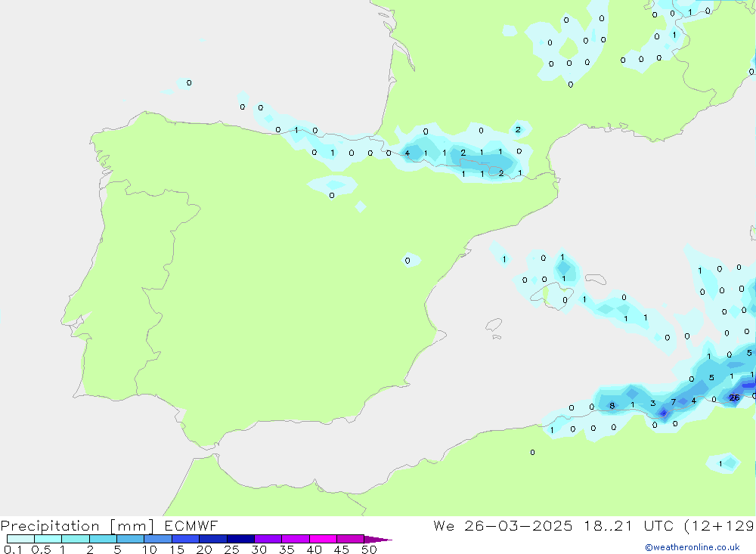This screenshot has height=554, width=756.
Task: Click the 2–5 mm legend color swatch
Action: 103,539
